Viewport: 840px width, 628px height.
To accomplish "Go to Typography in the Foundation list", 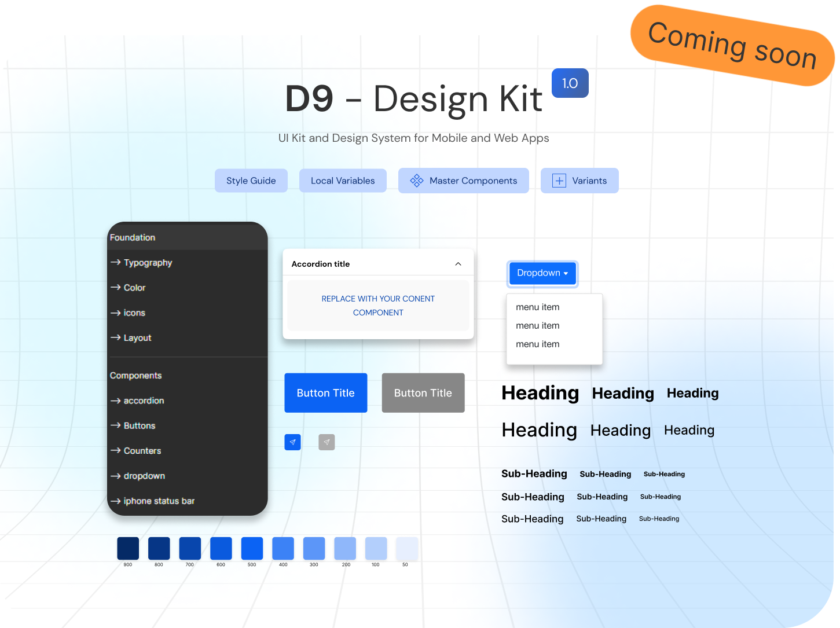I will 141,262.
